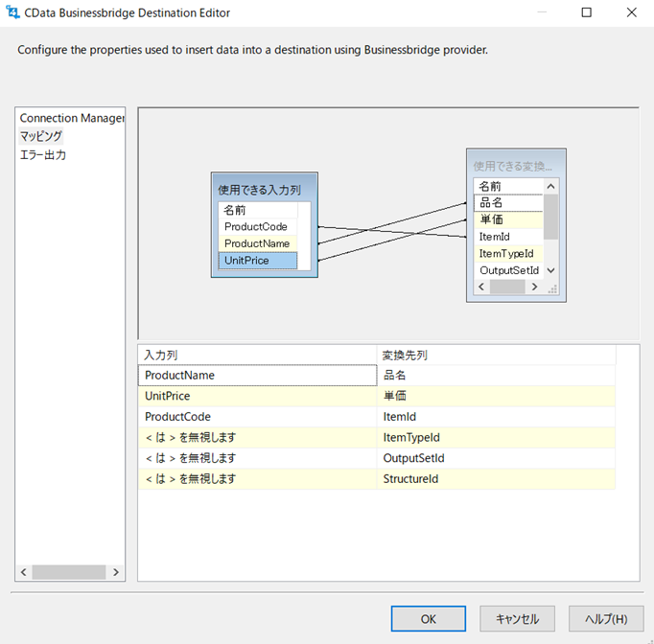Select ItemTypeId in destination columns box
This screenshot has height=644, width=654.
click(x=508, y=253)
